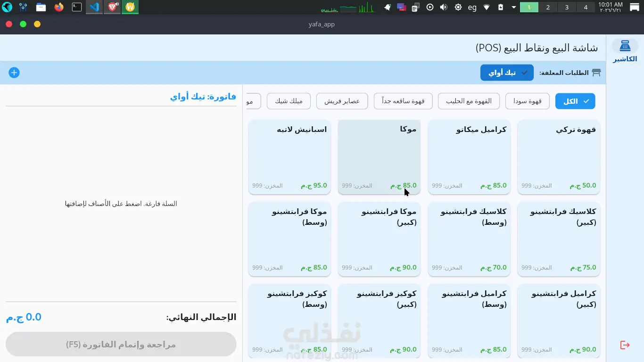Click the 95.0 ج.م price on اسبانيش لاتيه
644x362 pixels.
pos(314,186)
